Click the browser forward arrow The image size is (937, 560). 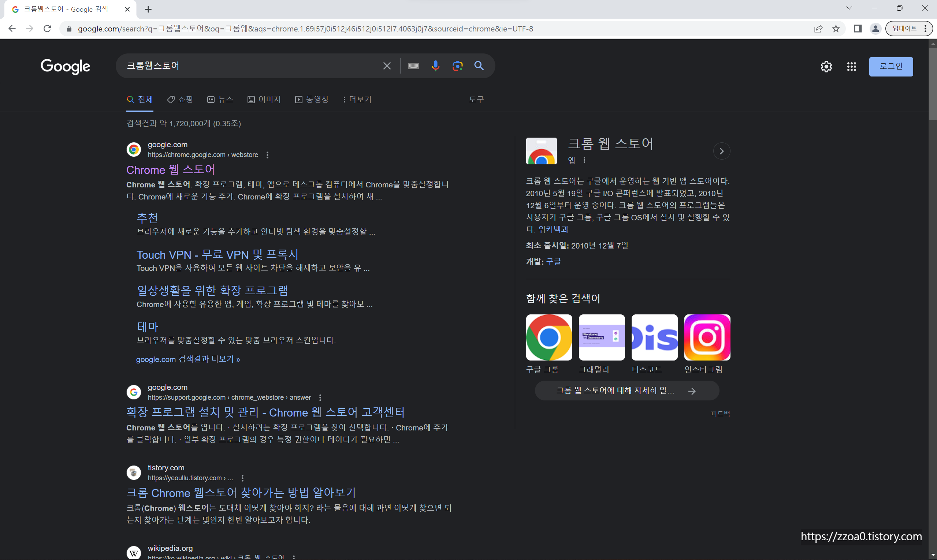click(x=30, y=29)
